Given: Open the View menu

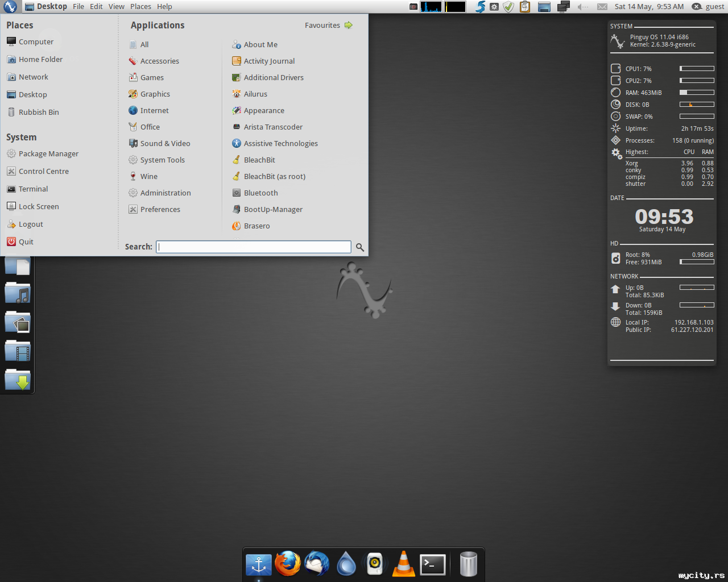Looking at the screenshot, I should pyautogui.click(x=117, y=6).
